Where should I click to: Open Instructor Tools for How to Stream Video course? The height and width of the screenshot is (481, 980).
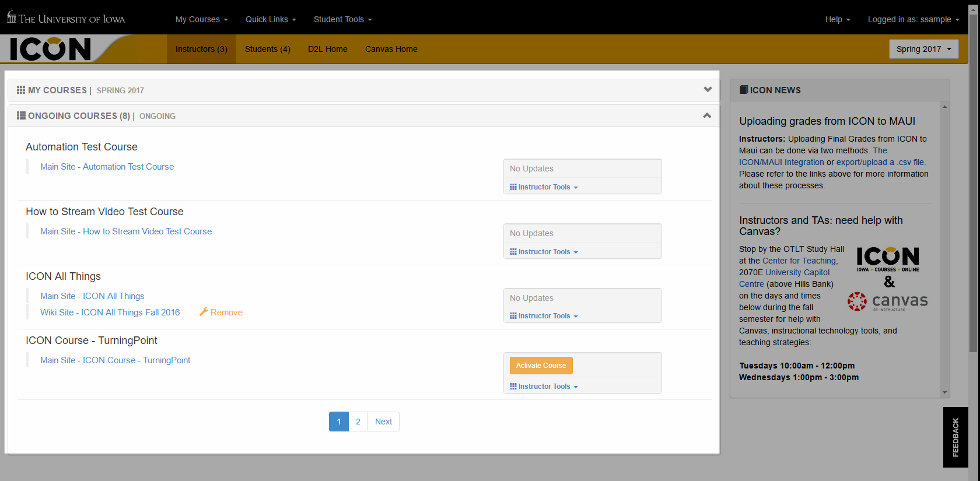pyautogui.click(x=544, y=252)
